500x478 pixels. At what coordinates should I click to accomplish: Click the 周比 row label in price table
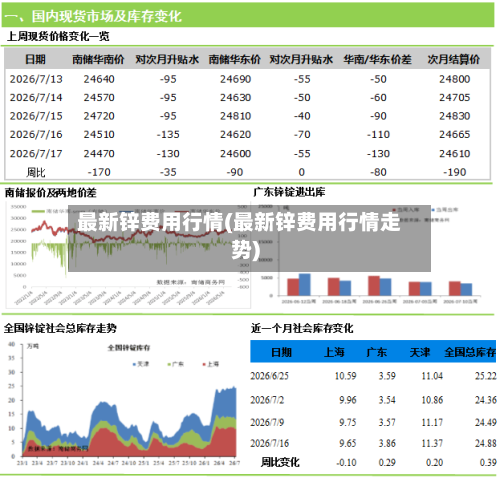click(x=36, y=172)
